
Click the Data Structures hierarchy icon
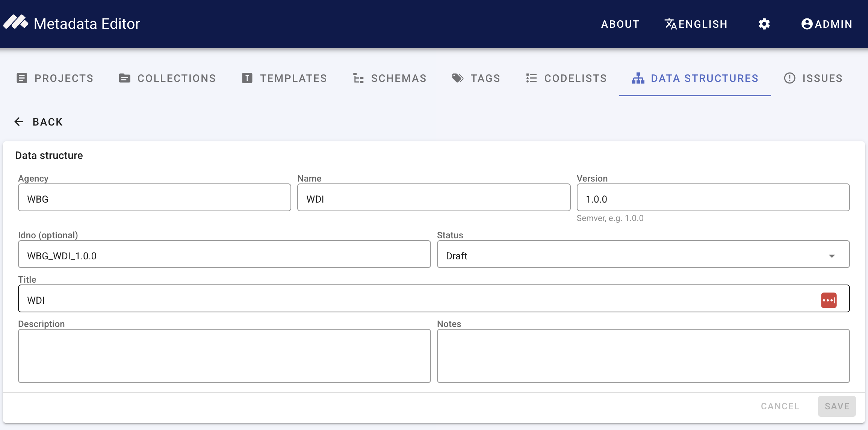coord(638,78)
